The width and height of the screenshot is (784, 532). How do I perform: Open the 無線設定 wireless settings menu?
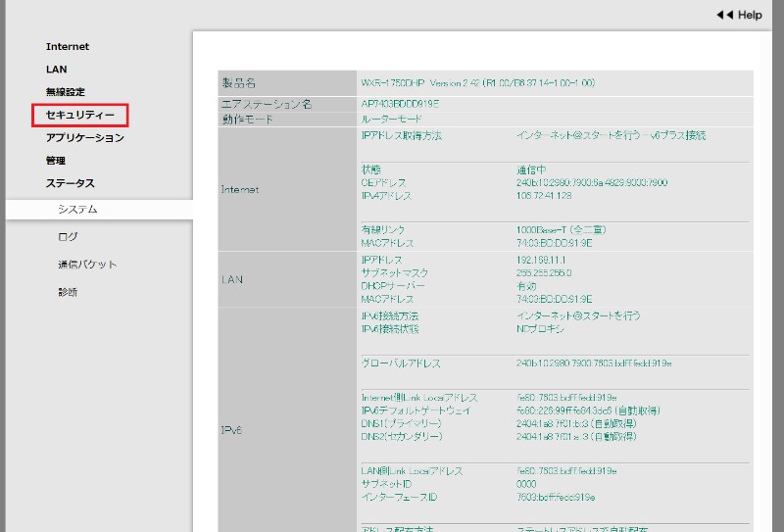pos(66,92)
